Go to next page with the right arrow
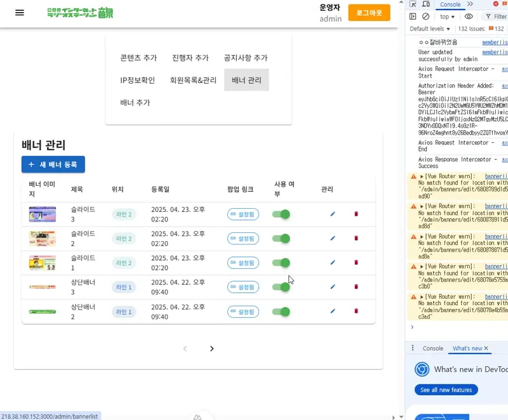This screenshot has width=508, height=420. tap(212, 348)
